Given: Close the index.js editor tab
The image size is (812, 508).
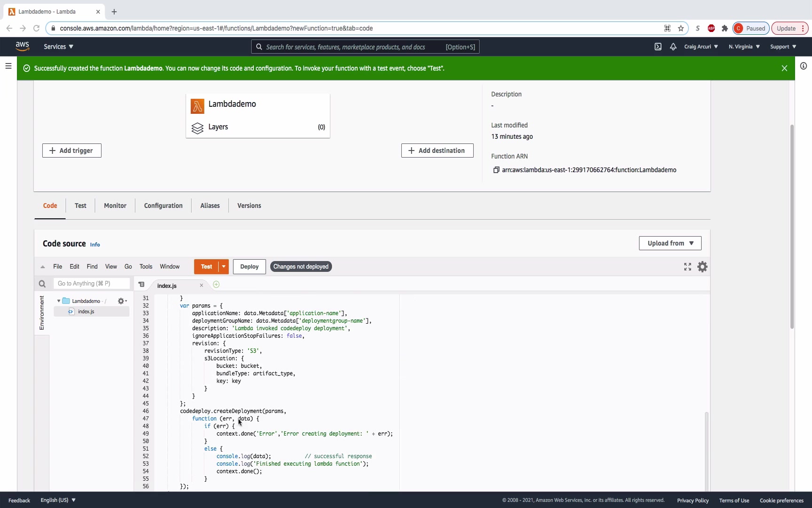Looking at the screenshot, I should coord(202,286).
